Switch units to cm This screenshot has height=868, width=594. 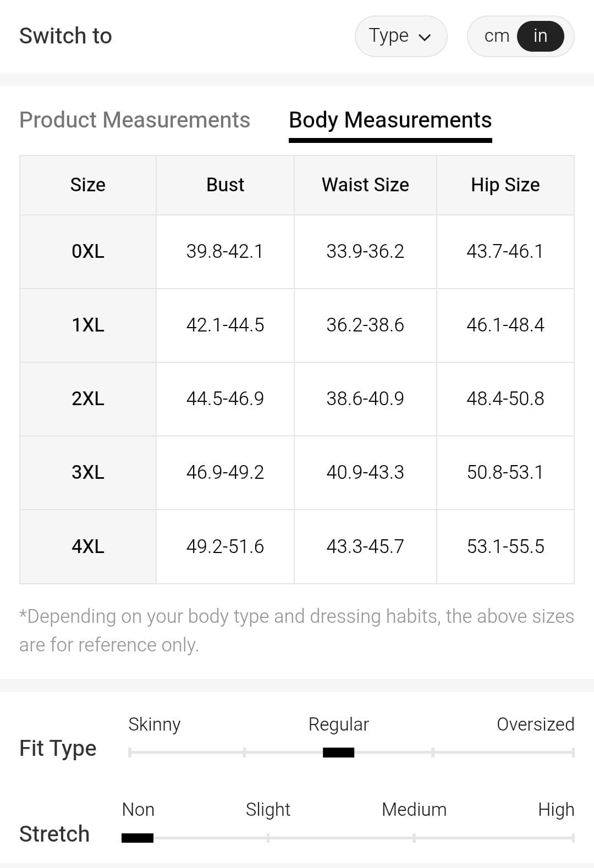pos(496,36)
